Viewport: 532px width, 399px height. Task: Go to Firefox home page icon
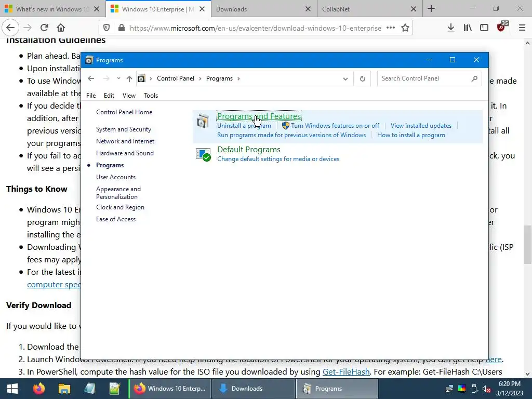coord(61,28)
